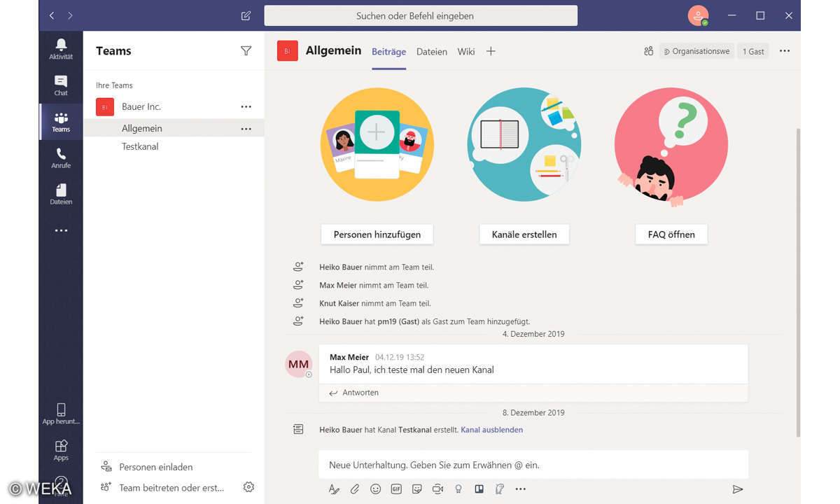Click the new chat compose icon
This screenshot has width=840, height=504.
pyautogui.click(x=246, y=15)
